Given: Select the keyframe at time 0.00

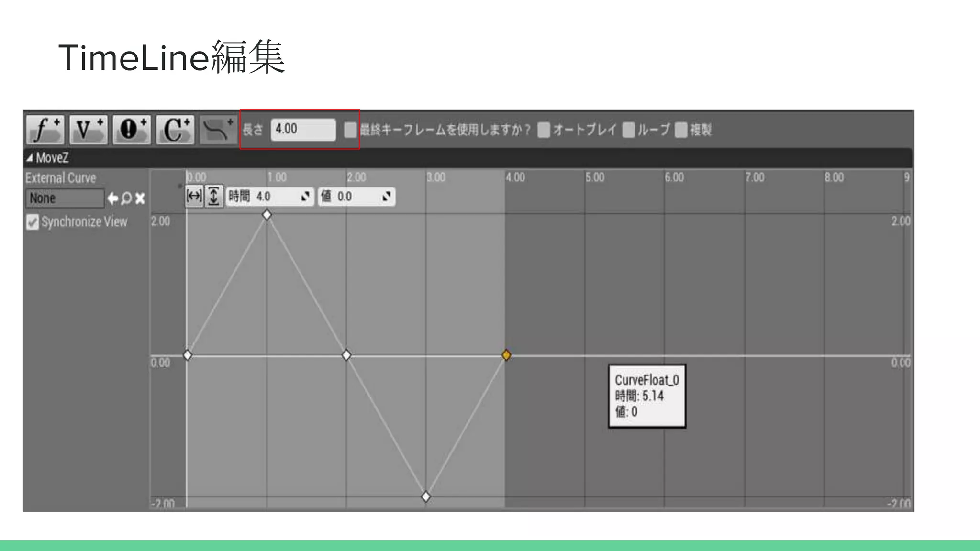Looking at the screenshot, I should [188, 355].
